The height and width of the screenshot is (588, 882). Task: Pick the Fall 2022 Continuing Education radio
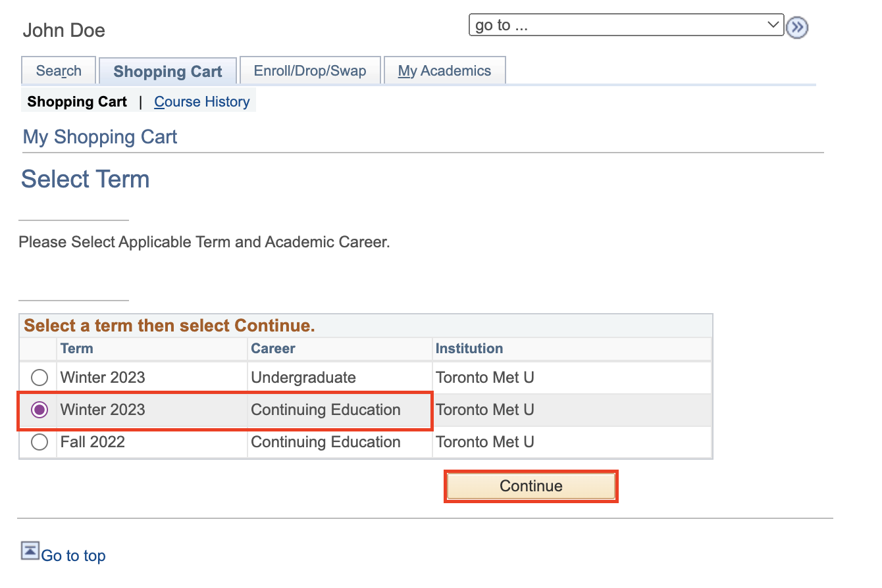coord(39,442)
